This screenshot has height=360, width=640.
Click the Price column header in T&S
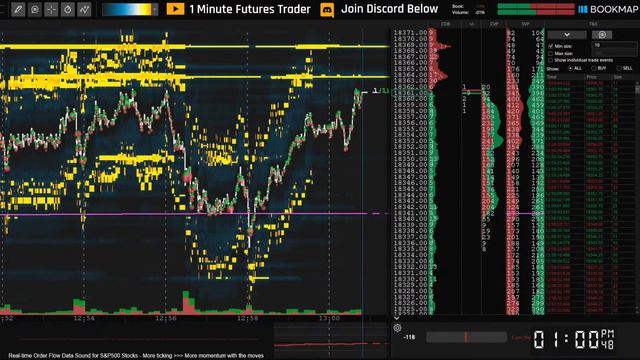pyautogui.click(x=591, y=77)
